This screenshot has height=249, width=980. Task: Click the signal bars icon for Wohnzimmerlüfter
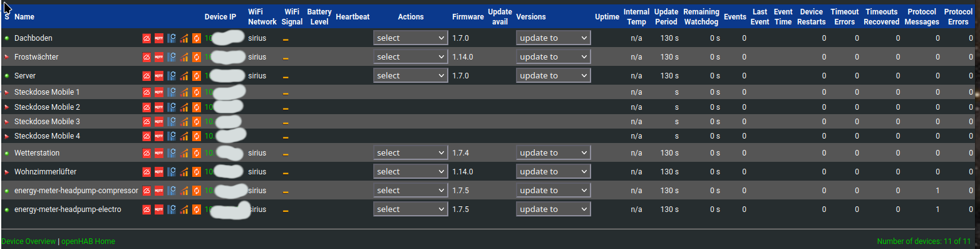pyautogui.click(x=184, y=172)
